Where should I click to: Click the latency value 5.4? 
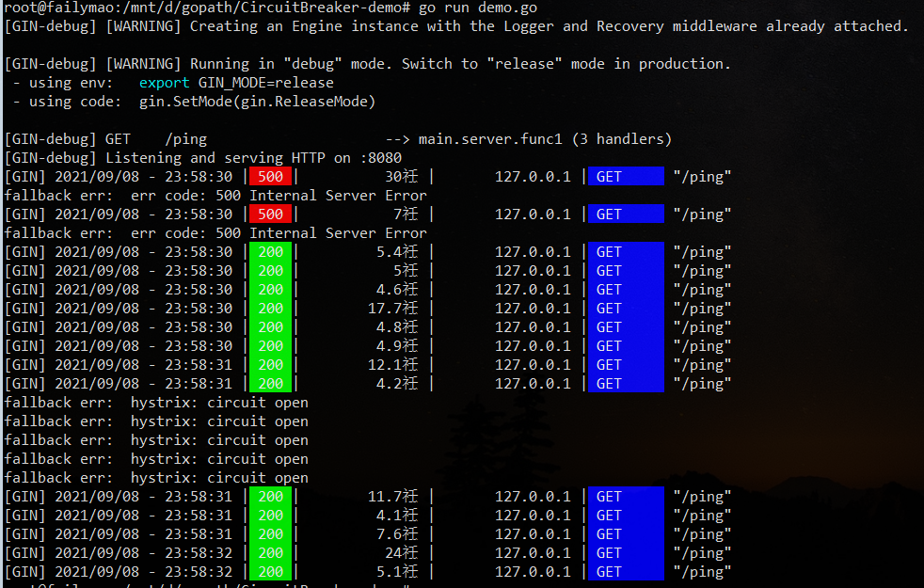(397, 252)
